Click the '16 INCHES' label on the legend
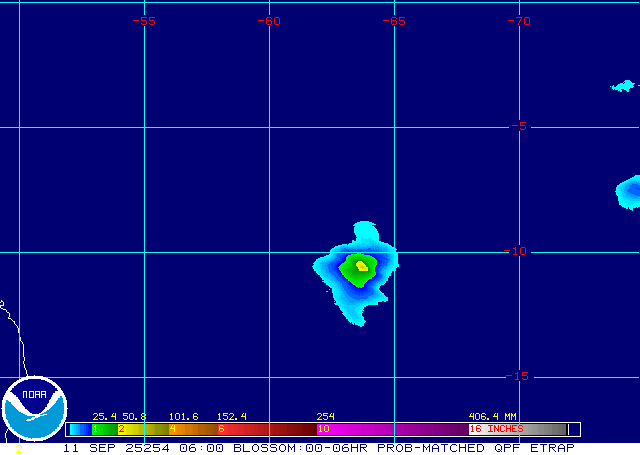 tap(498, 429)
